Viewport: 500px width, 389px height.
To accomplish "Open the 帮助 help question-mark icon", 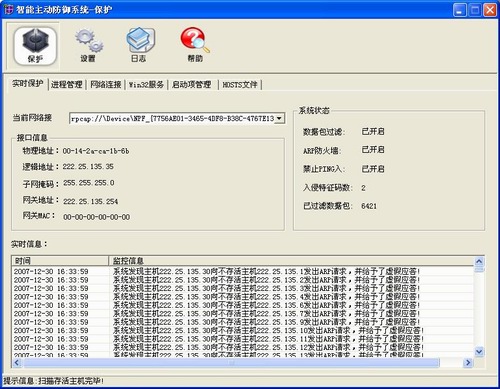I will [x=195, y=46].
